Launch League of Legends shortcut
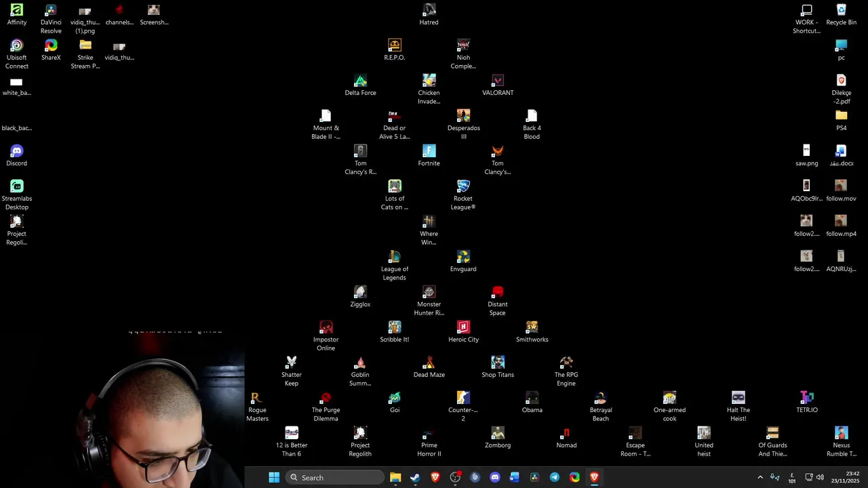The height and width of the screenshot is (488, 868). coord(395,266)
